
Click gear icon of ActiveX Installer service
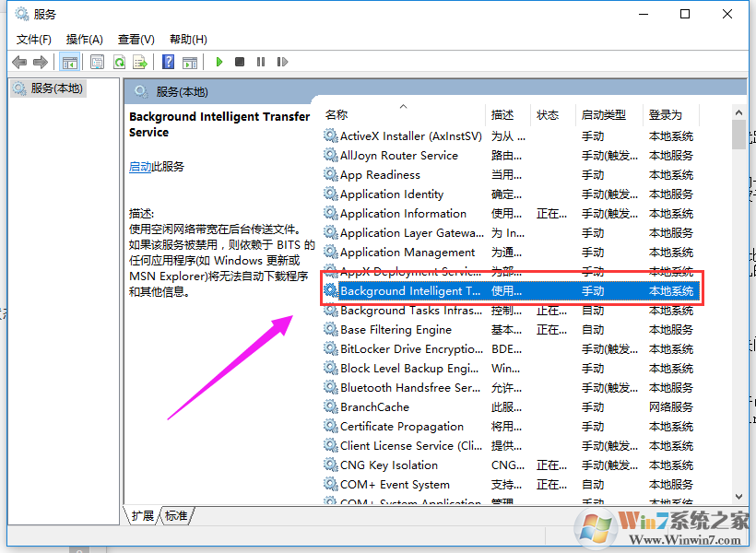click(331, 135)
